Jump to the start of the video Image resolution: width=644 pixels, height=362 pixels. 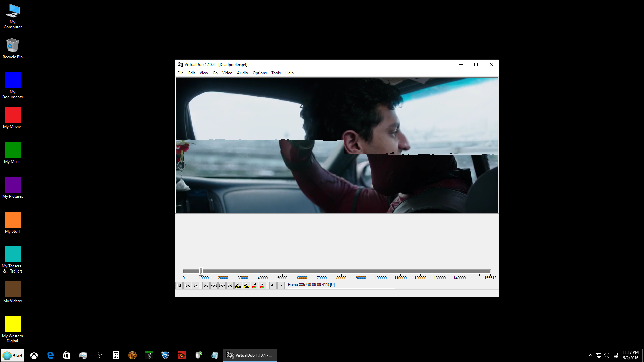[x=206, y=286]
